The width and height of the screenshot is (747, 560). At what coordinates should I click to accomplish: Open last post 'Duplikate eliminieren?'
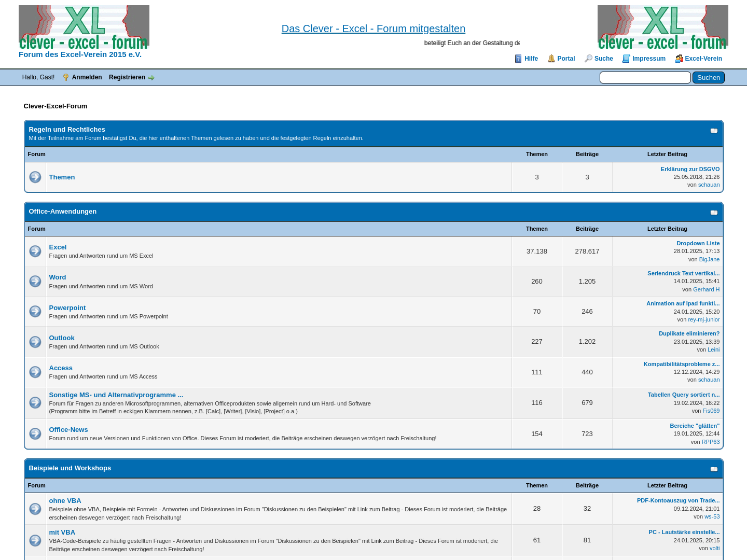point(689,333)
